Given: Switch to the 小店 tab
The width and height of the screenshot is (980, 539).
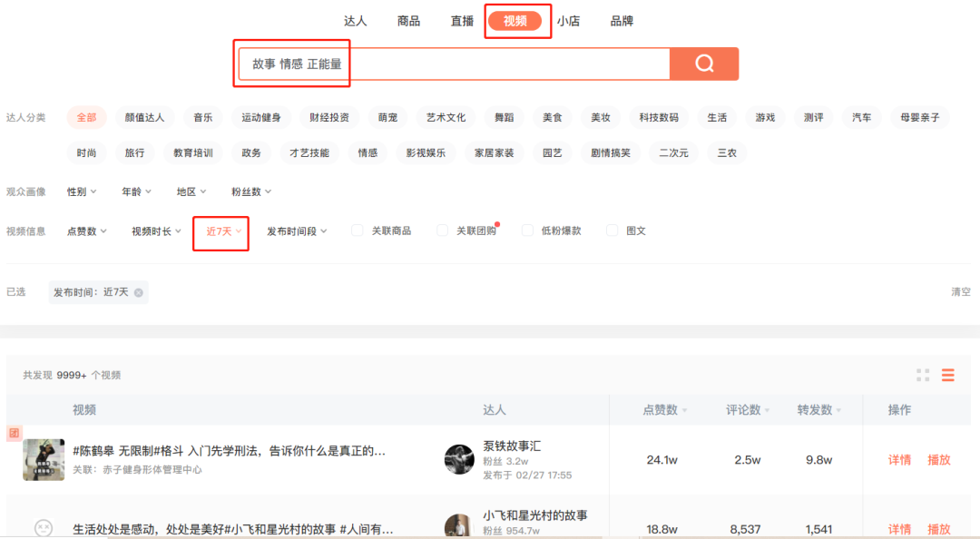Looking at the screenshot, I should tap(569, 21).
